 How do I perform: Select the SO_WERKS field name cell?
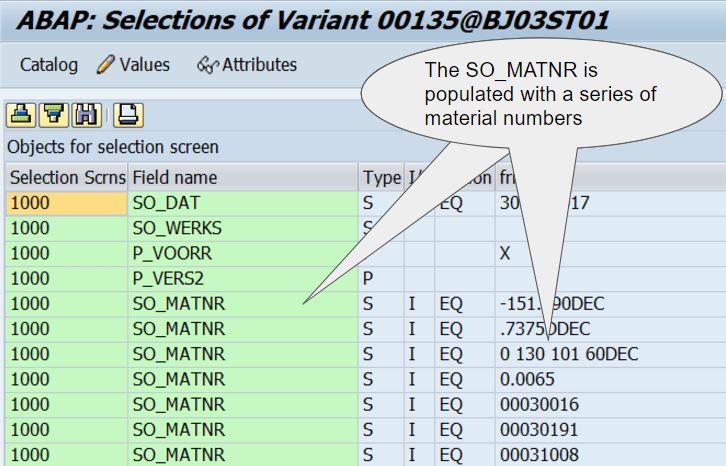tap(243, 228)
